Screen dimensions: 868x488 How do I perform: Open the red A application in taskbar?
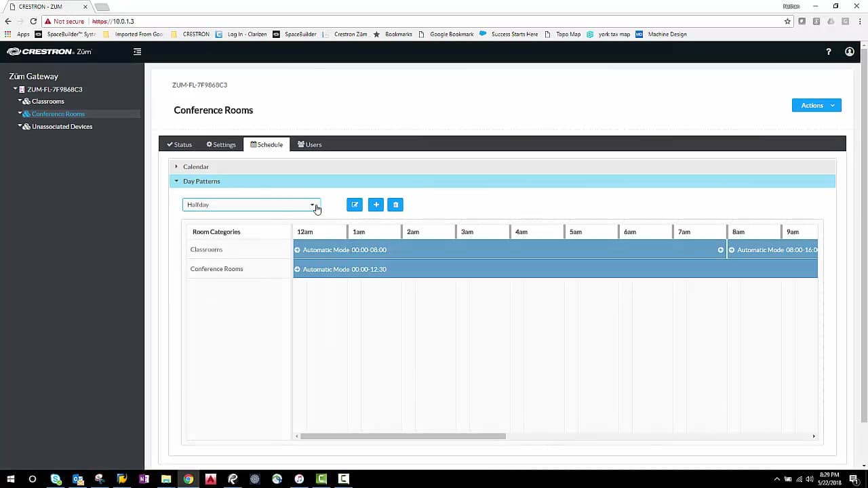[x=210, y=479]
